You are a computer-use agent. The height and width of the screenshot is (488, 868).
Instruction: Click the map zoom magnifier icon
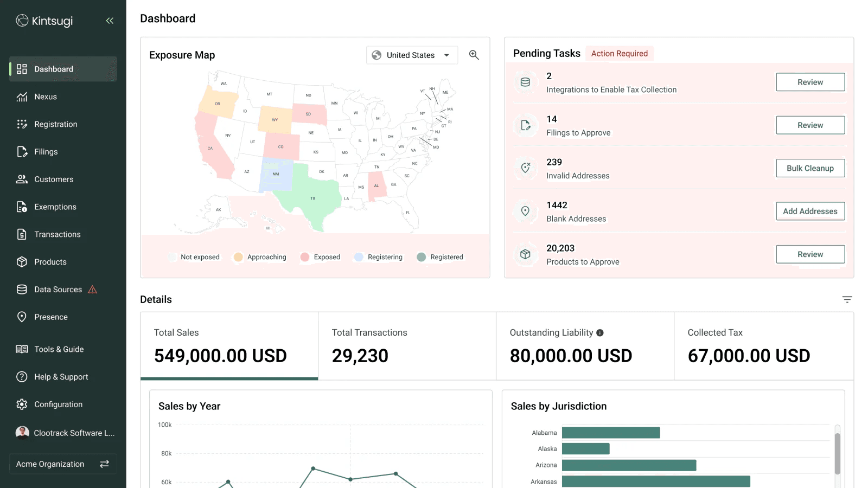click(474, 55)
